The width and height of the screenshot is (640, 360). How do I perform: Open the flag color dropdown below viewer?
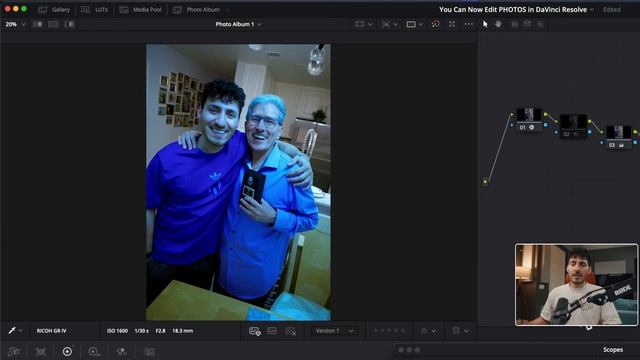(428, 331)
